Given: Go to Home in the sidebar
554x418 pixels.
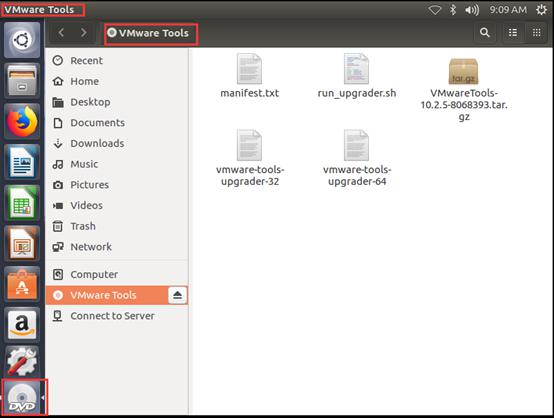Looking at the screenshot, I should [x=117, y=81].
